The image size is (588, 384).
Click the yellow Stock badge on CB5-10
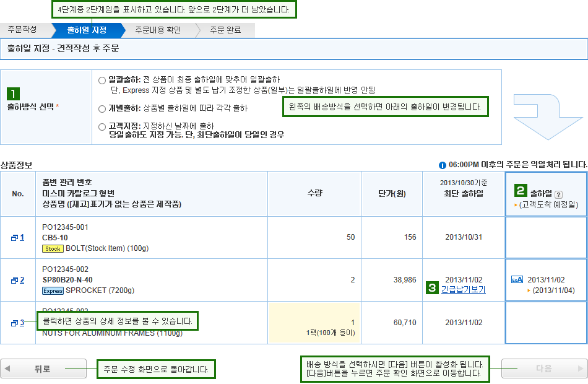[x=53, y=248]
